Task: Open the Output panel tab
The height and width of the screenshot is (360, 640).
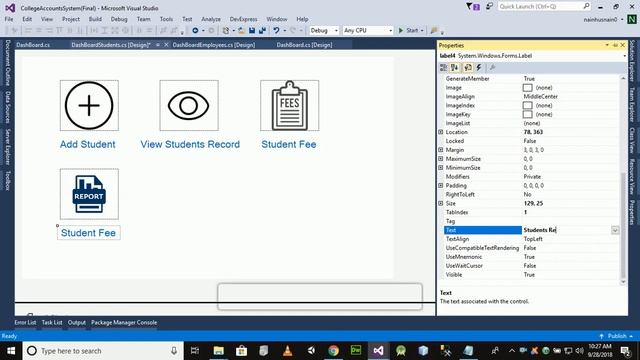Action: pyautogui.click(x=77, y=322)
